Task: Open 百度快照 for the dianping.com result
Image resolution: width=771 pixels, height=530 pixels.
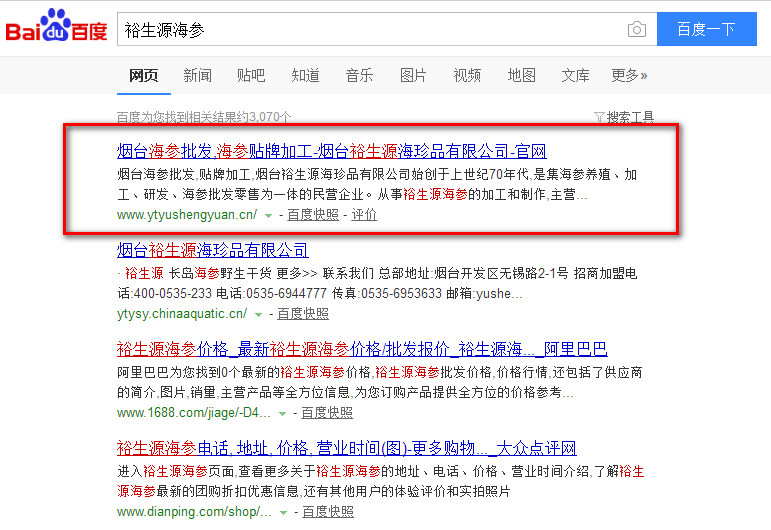Action: tap(327, 512)
